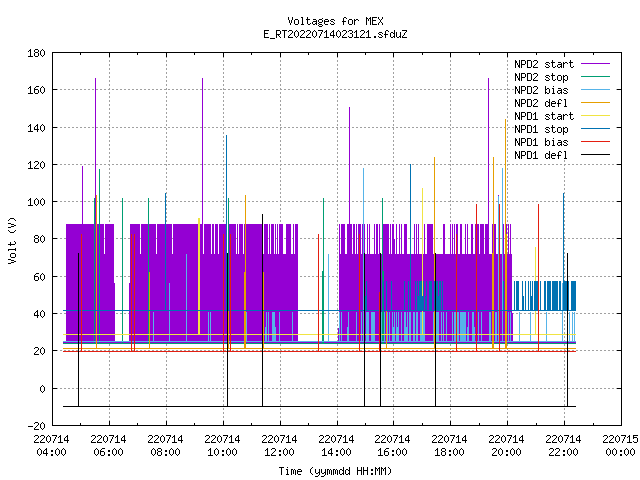Click the 180 y-axis tick value
The width and height of the screenshot is (640, 480).
36,53
